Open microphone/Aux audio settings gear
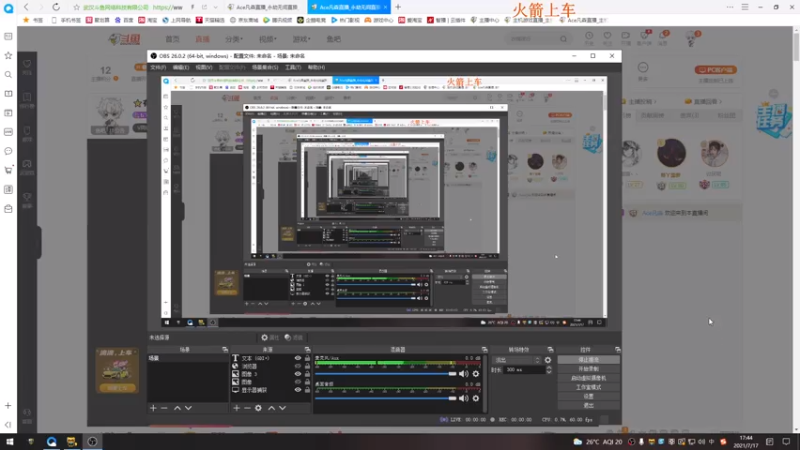 pyautogui.click(x=476, y=374)
